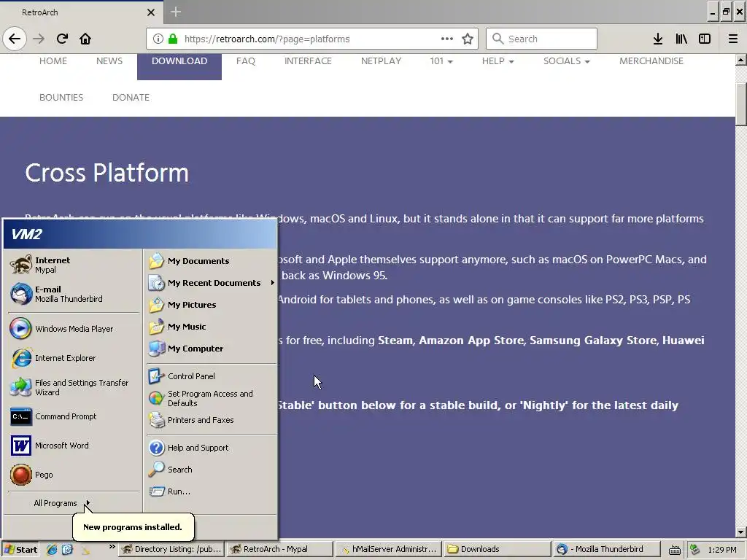Expand the SOCIALS dropdown menu
747x560 pixels.
click(x=567, y=61)
